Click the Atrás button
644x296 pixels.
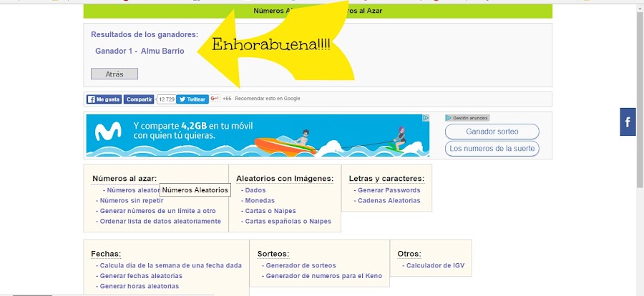point(114,74)
